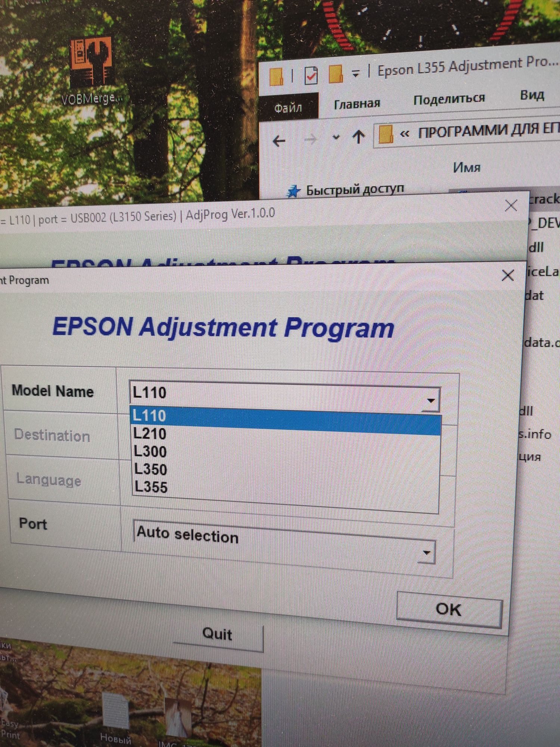
Task: Open the Port Auto selection dropdown
Action: point(284,542)
